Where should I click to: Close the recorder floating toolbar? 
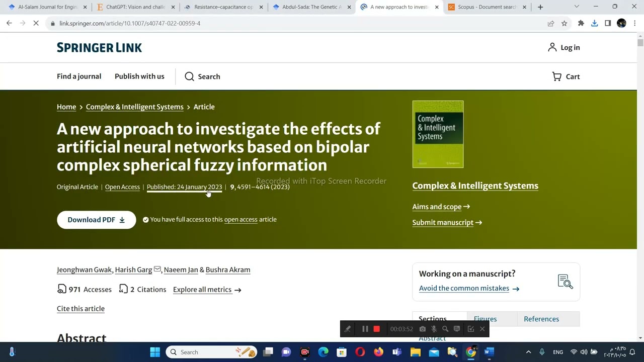[482, 329]
